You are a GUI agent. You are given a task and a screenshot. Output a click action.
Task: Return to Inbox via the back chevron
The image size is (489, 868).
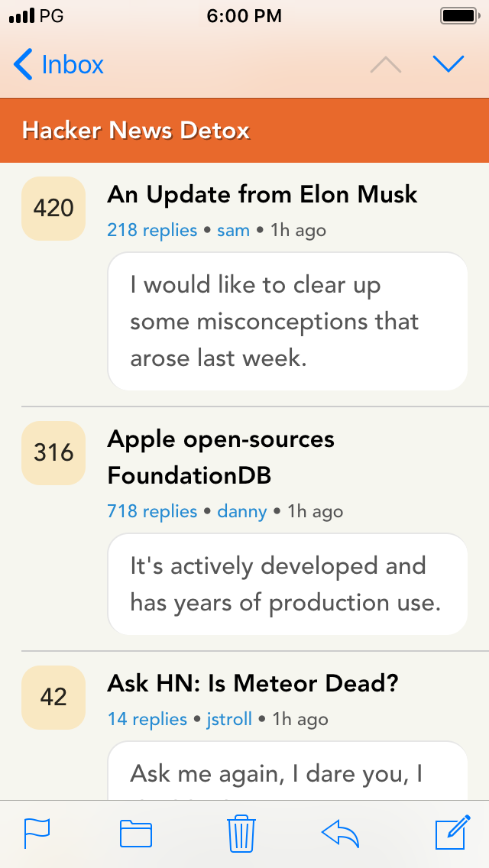click(57, 64)
